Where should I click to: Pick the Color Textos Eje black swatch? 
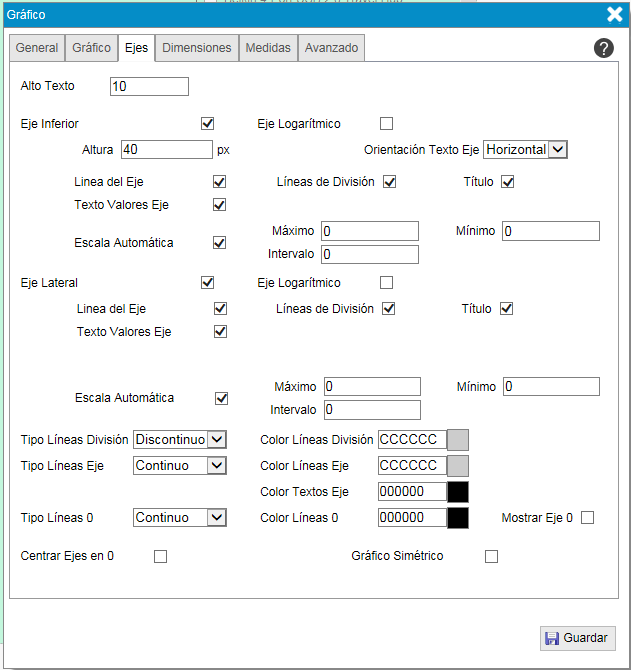pos(457,491)
